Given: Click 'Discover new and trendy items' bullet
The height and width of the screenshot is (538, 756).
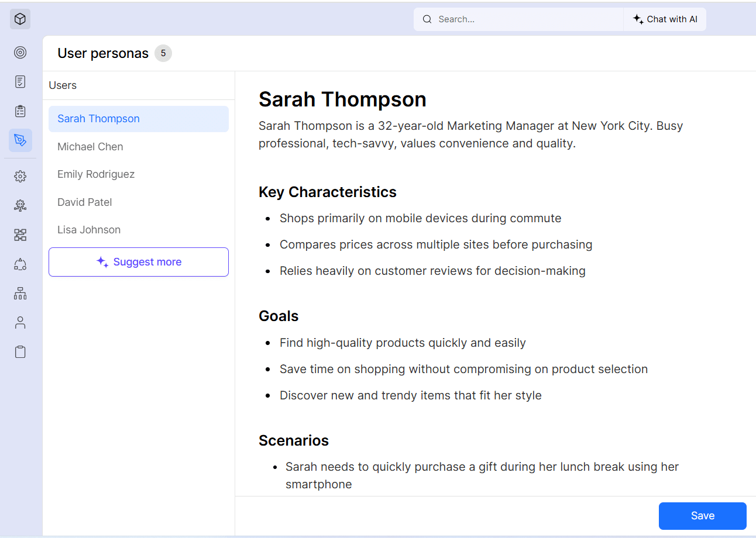Looking at the screenshot, I should pyautogui.click(x=411, y=395).
